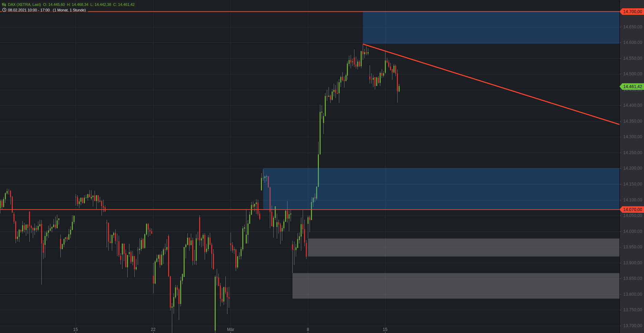The width and height of the screenshot is (644, 333).
Task: Click the 08.02.2021 10:00 - 17:00 date range
Action: click(29, 10)
